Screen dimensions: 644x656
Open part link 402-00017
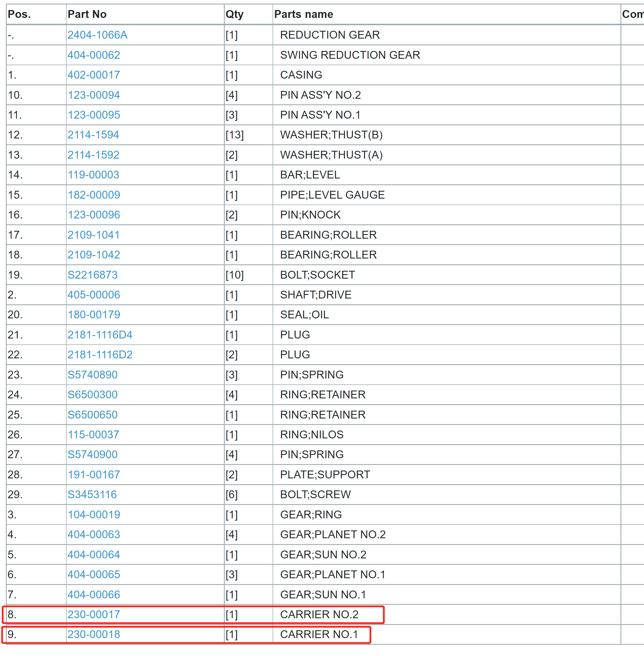94,75
